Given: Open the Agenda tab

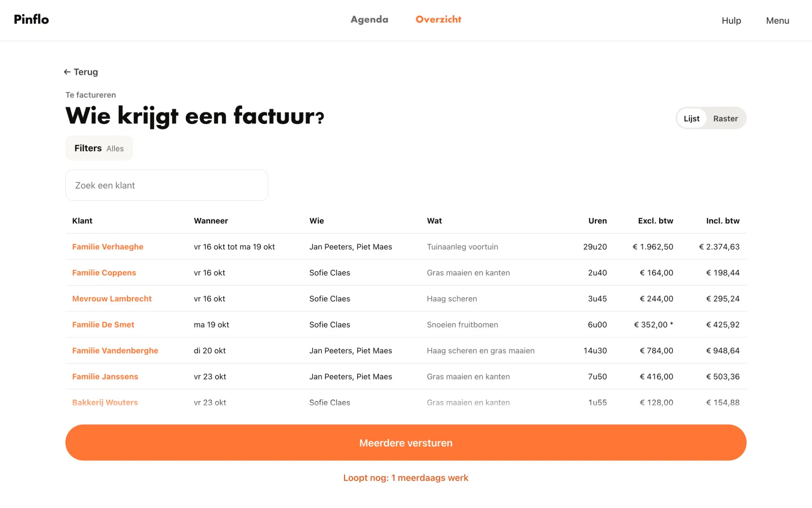Looking at the screenshot, I should coord(369,19).
